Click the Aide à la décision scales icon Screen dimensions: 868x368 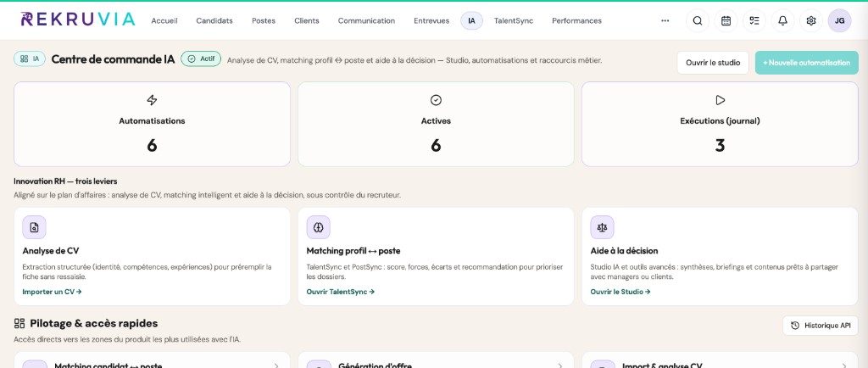coord(603,227)
